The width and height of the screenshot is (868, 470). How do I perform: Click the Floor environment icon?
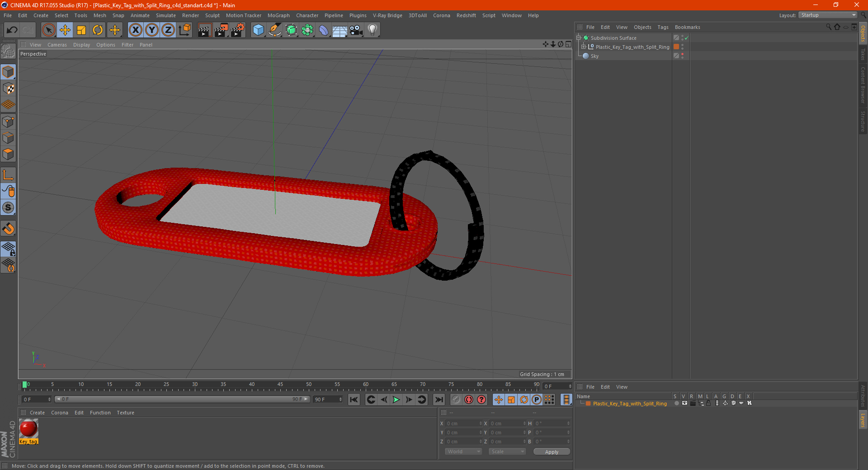tap(340, 30)
